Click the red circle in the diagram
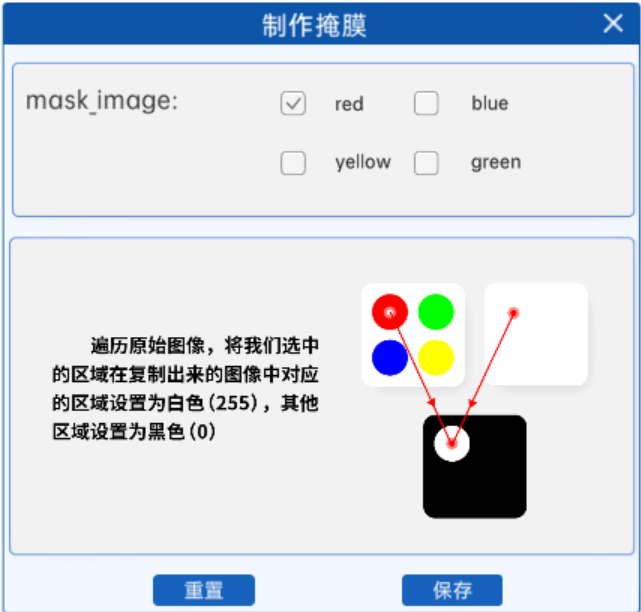Viewport: 641px width, 612px height. (x=390, y=312)
